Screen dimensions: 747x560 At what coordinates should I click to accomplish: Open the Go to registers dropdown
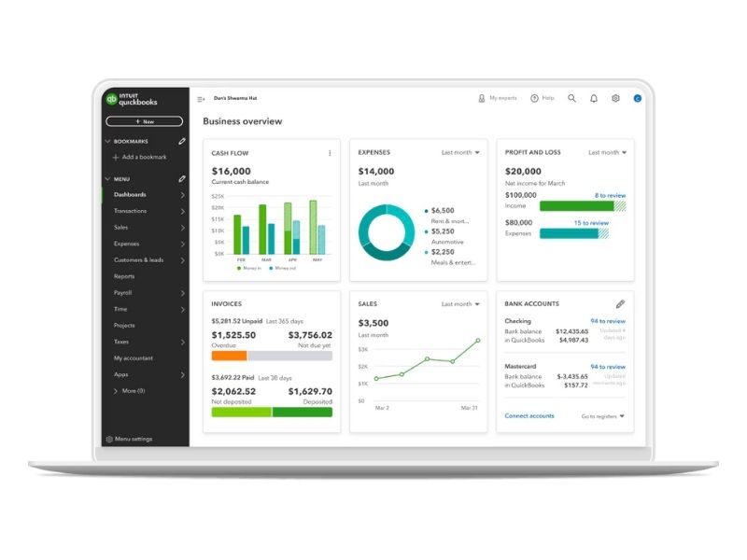(x=602, y=416)
